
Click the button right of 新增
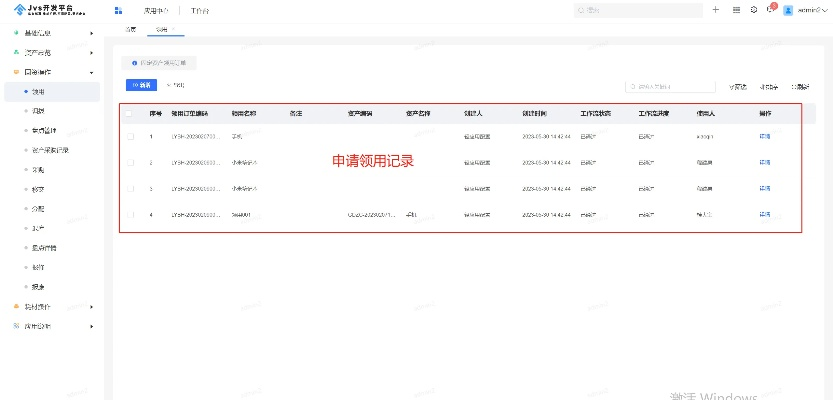tap(175, 85)
